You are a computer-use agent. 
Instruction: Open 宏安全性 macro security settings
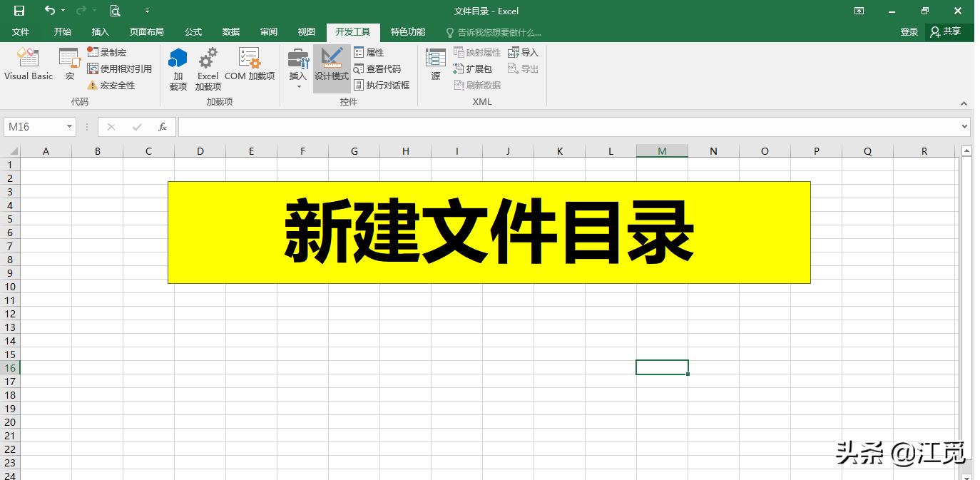pos(111,85)
